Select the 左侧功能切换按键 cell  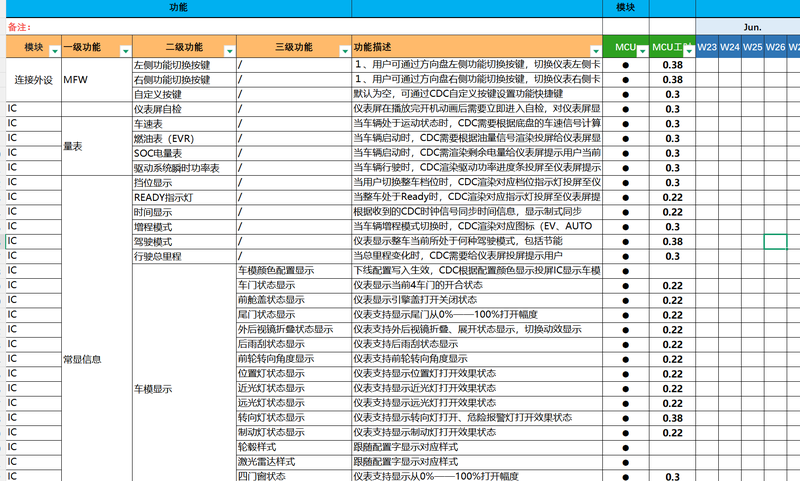click(184, 65)
